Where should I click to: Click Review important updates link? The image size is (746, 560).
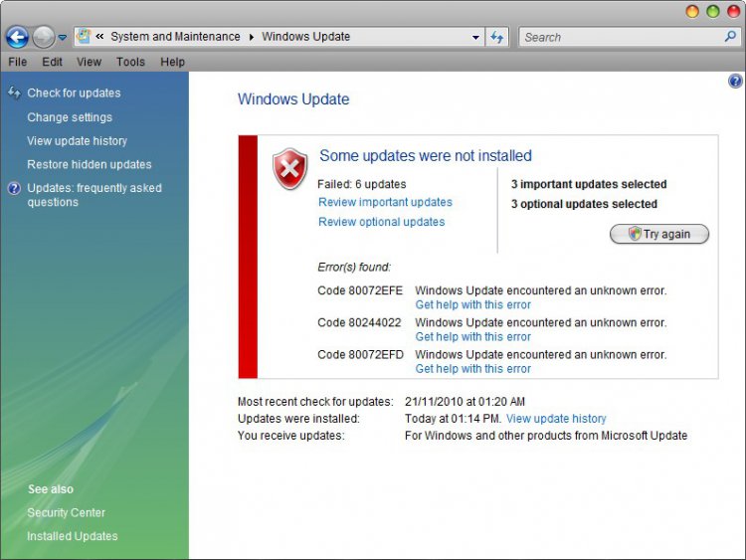[x=385, y=202]
